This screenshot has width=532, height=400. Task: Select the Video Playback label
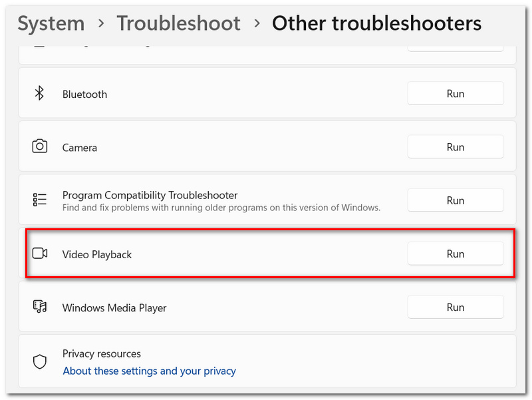pos(96,255)
